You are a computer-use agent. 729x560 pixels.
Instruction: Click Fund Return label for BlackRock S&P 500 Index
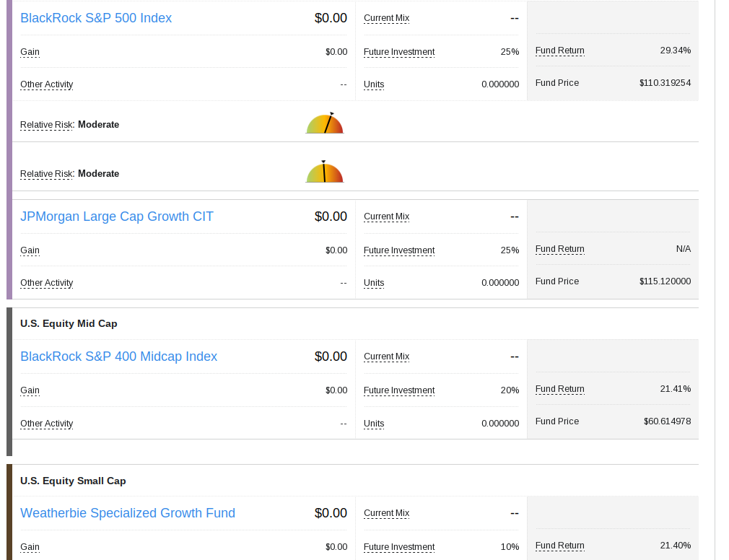[560, 51]
